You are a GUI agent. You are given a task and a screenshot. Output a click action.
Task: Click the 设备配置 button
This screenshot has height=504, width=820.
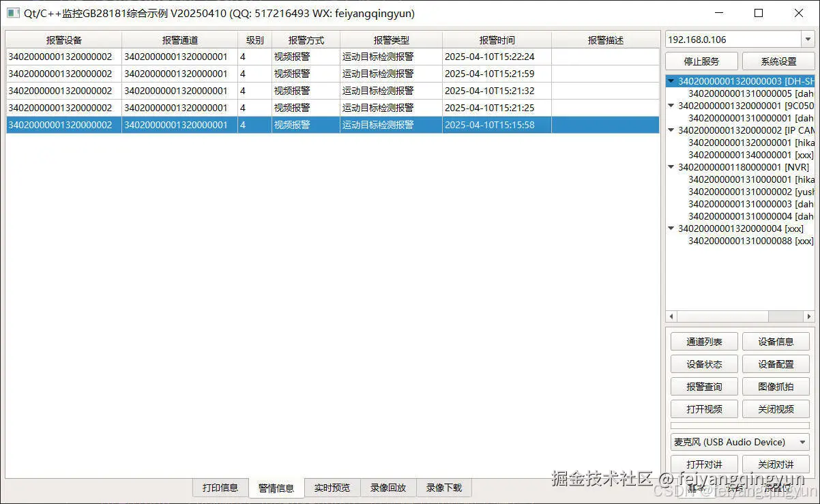click(776, 364)
